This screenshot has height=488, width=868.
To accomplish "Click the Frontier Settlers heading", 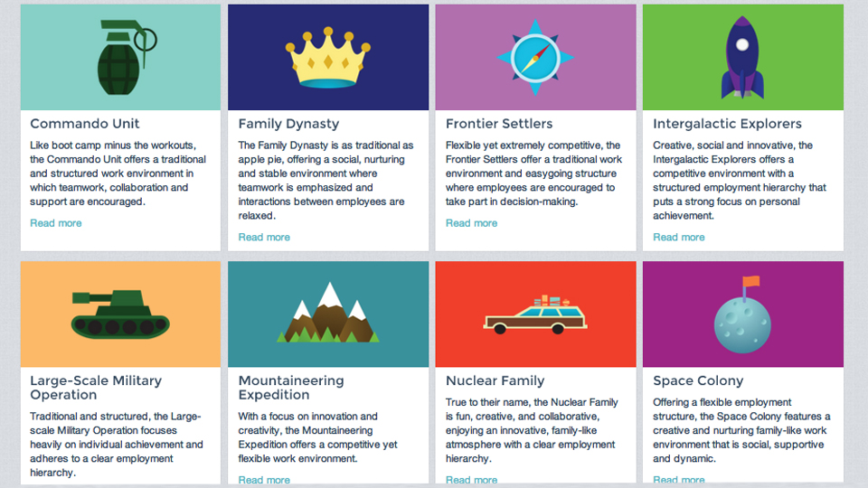I will (x=499, y=124).
